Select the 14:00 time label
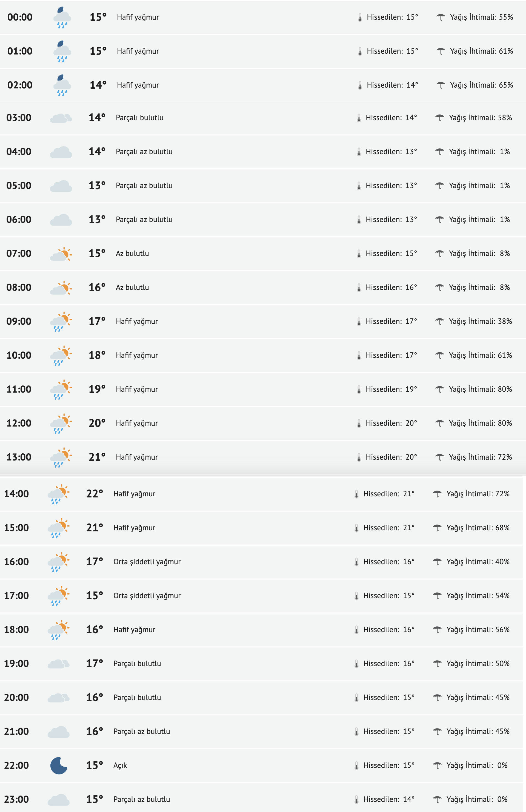The height and width of the screenshot is (812, 526). [x=16, y=494]
